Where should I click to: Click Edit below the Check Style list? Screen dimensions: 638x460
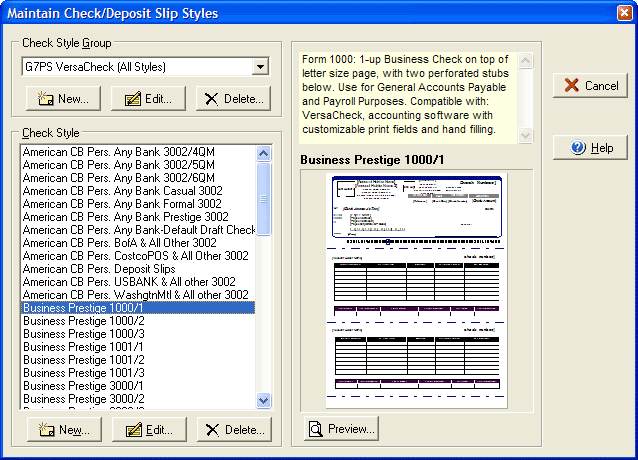pos(149,429)
